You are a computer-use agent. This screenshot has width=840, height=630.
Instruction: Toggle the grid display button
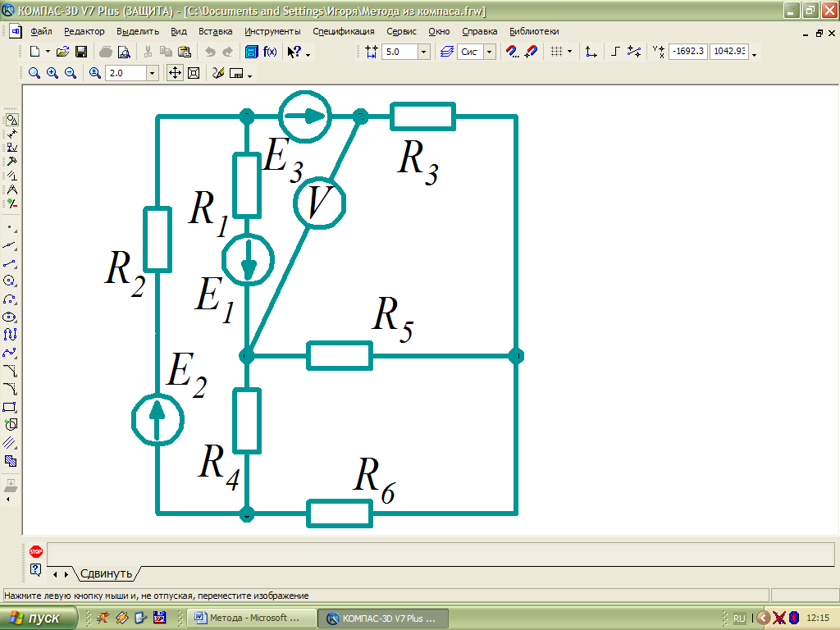pos(556,52)
